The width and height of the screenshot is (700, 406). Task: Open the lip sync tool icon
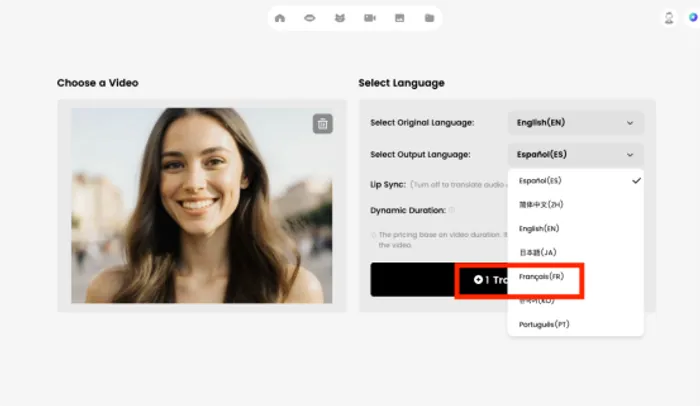pos(310,18)
